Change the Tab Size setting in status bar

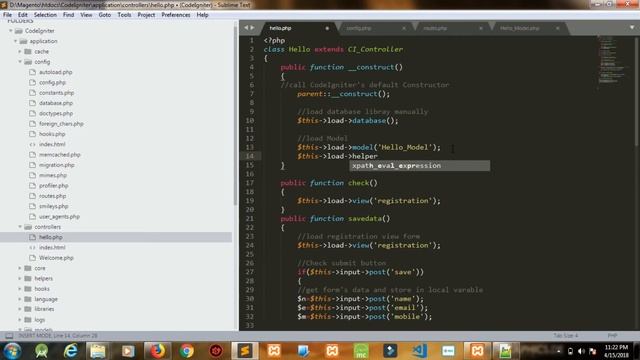coord(566,336)
